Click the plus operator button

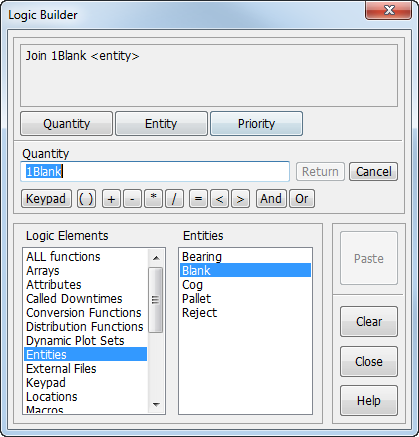111,199
